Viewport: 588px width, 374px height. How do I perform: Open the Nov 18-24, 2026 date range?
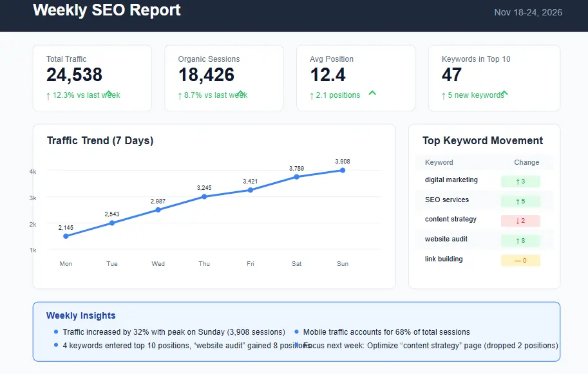coord(528,12)
